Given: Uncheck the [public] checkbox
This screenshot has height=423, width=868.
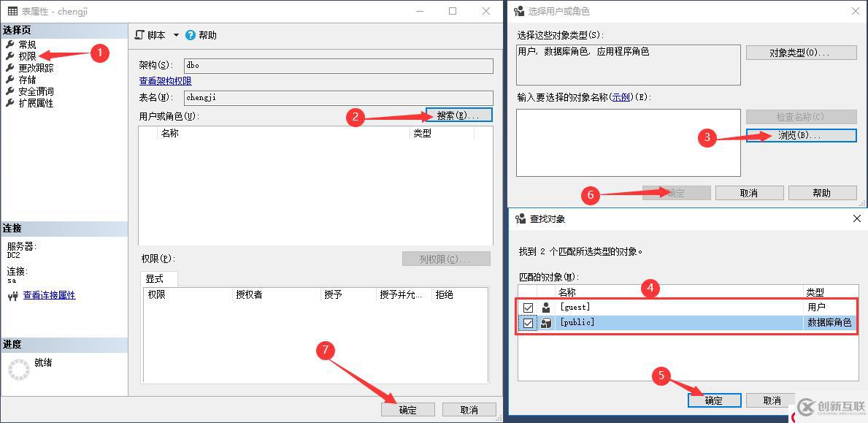Looking at the screenshot, I should click(x=529, y=322).
